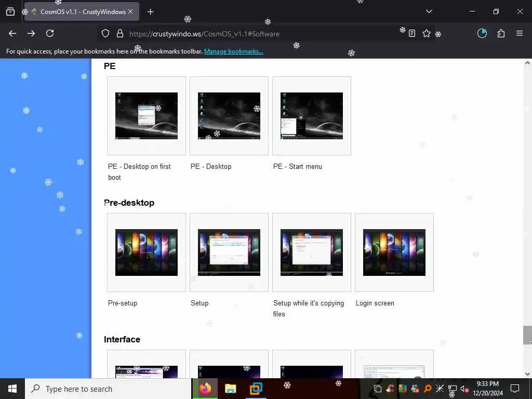Screen dimensions: 532x399
Task: Open the overlapping squares tray icon
Action: (378, 389)
